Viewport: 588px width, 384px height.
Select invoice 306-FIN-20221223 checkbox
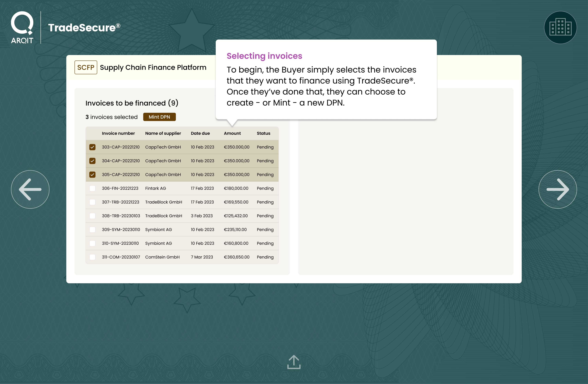[92, 188]
